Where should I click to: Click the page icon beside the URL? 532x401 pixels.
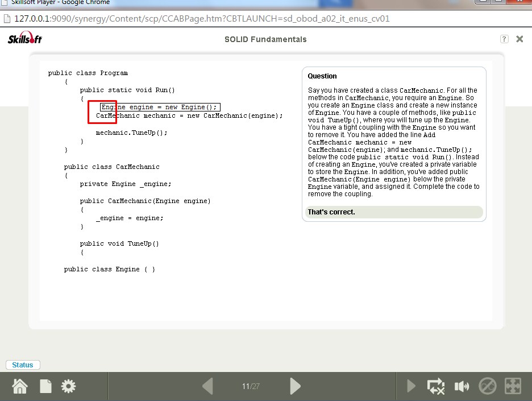[7, 18]
